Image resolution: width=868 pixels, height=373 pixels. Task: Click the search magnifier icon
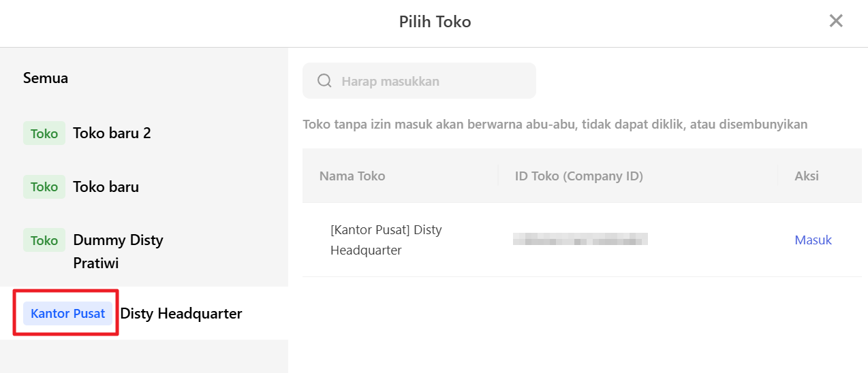pos(324,81)
